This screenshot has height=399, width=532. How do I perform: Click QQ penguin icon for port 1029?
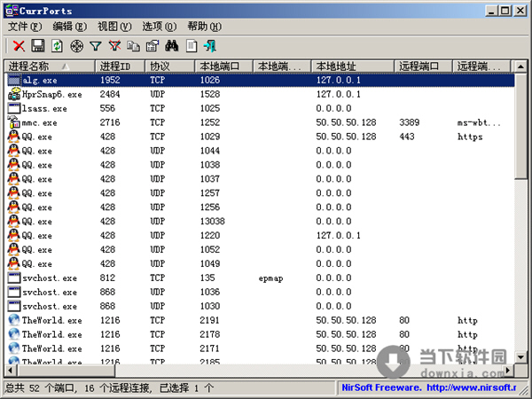click(14, 137)
